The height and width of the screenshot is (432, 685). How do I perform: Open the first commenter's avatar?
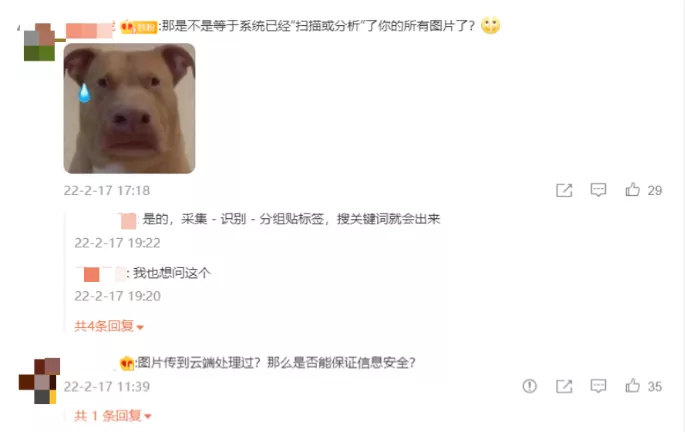(x=40, y=42)
